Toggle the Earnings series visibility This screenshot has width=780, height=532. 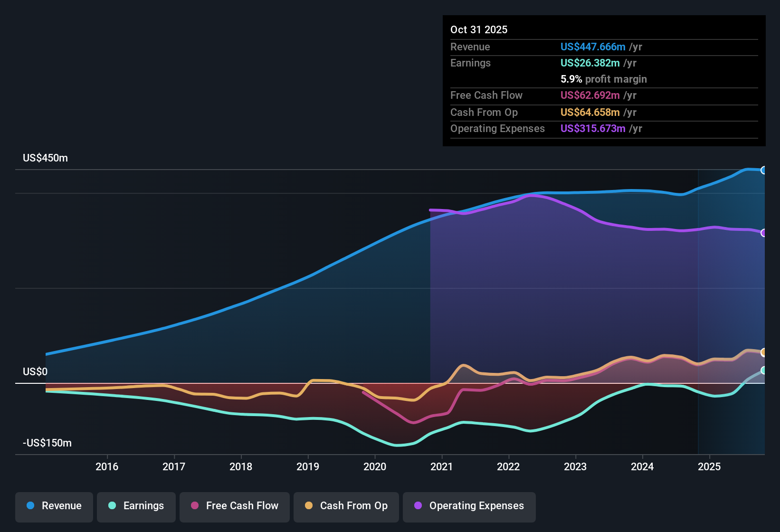(136, 506)
